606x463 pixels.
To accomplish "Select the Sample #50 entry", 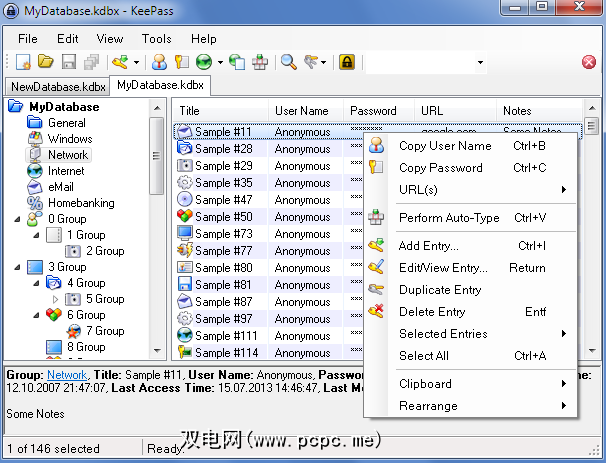I will click(223, 217).
